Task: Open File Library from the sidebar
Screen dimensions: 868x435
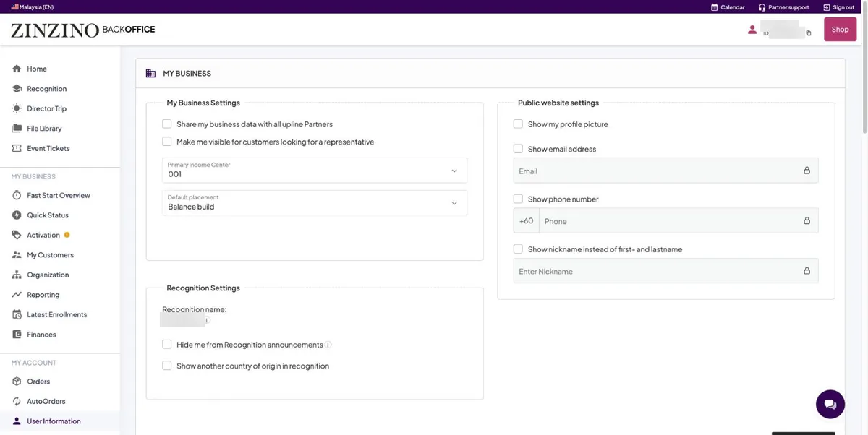Action: pyautogui.click(x=44, y=129)
